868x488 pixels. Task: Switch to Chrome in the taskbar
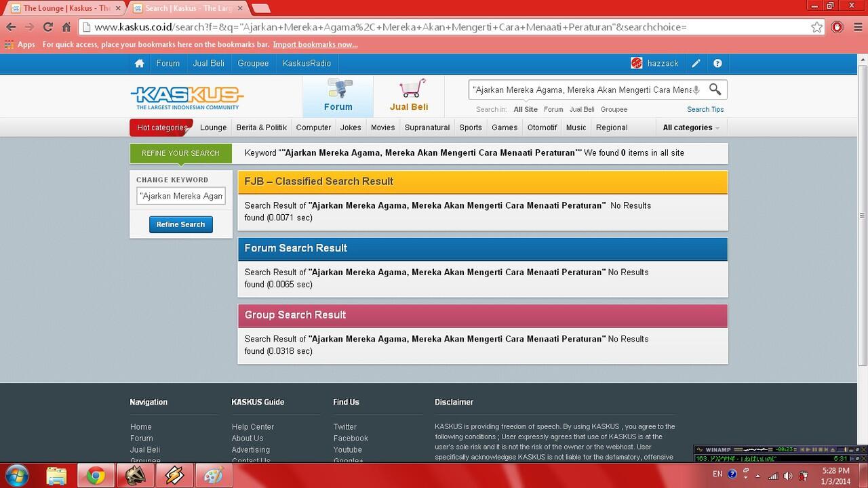96,475
